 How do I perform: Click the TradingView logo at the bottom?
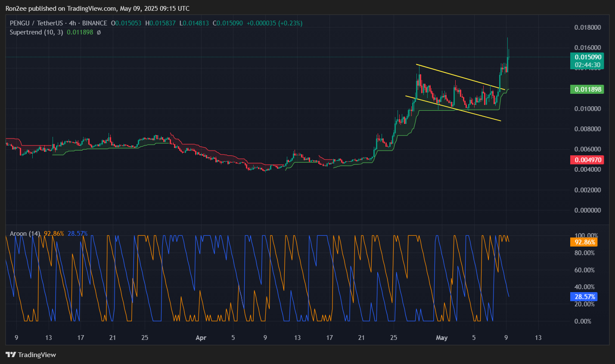(x=31, y=355)
